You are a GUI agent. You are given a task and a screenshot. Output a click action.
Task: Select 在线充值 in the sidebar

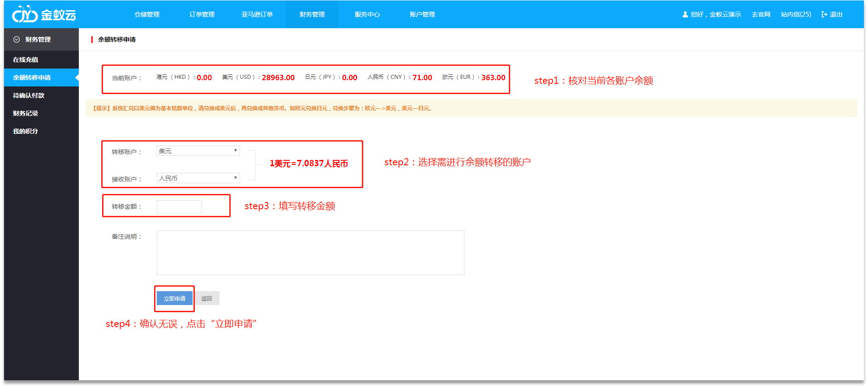point(26,60)
